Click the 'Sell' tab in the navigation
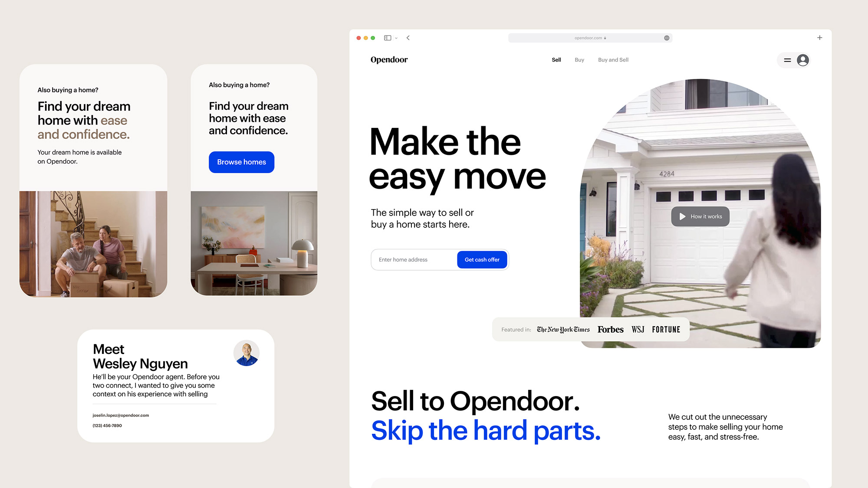The width and height of the screenshot is (868, 488). pos(556,59)
